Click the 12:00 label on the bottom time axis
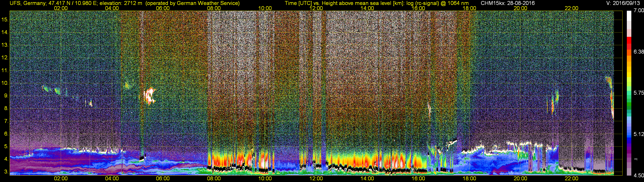This screenshot has height=182, width=644. click(316, 179)
